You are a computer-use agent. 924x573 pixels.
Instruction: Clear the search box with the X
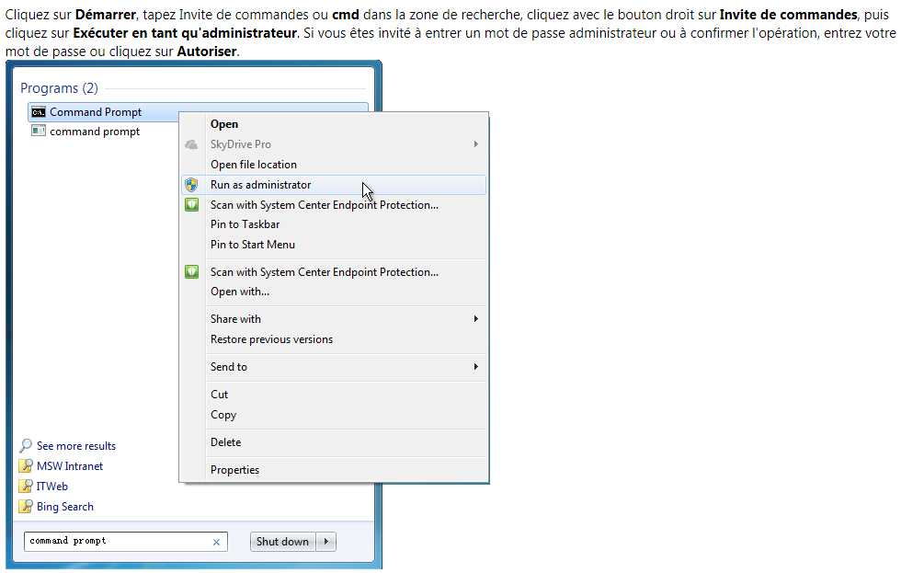pyautogui.click(x=217, y=543)
